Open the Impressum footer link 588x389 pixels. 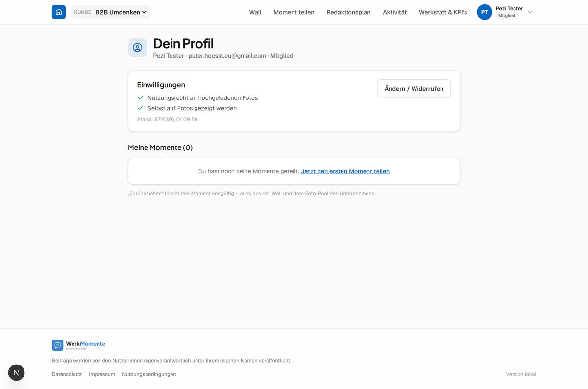pos(102,374)
